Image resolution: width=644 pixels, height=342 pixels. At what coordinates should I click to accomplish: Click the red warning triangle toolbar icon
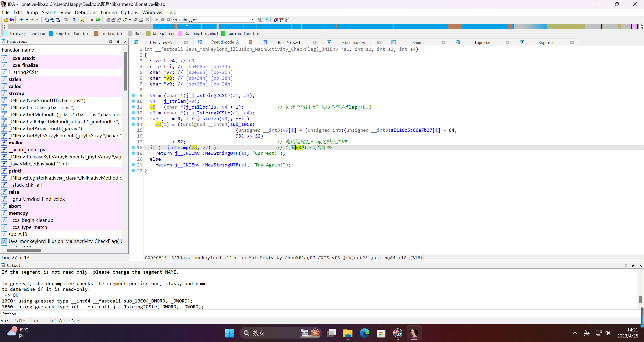(92, 20)
